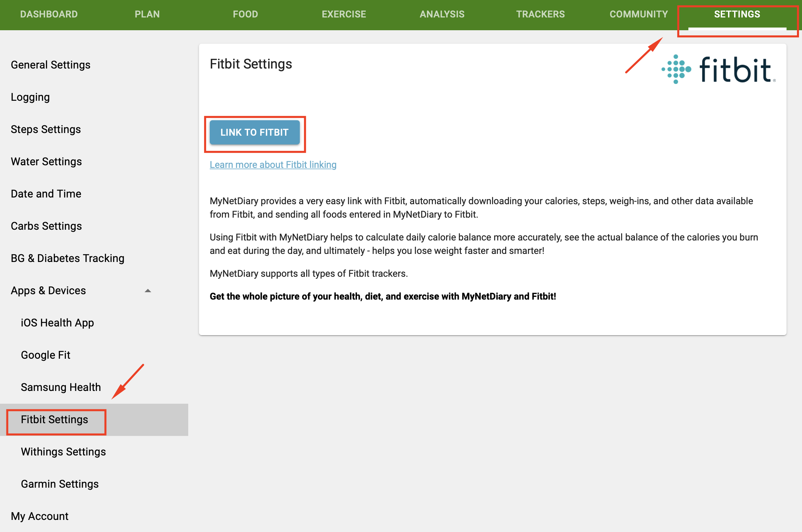Collapse the Apps & Devices section arrow
802x532 pixels.
148,291
